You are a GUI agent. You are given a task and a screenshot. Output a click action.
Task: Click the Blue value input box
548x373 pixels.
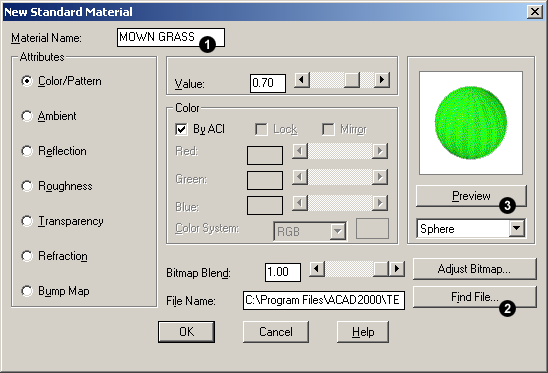(x=265, y=206)
